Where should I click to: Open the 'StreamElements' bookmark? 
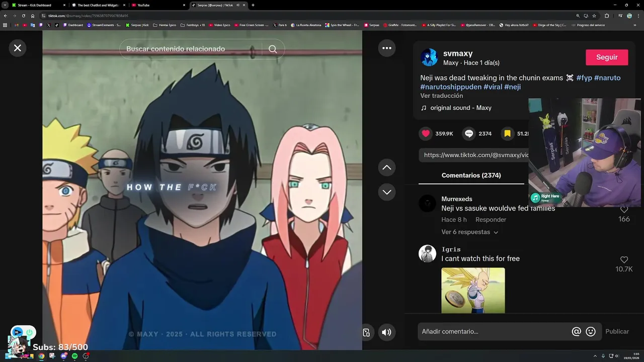pos(104,25)
